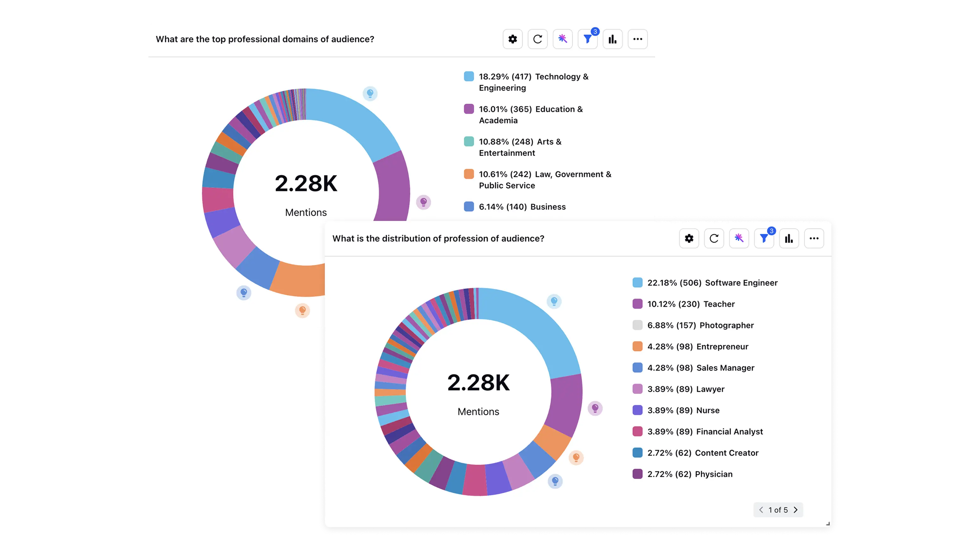Click insight bulb near Software Engineer slice
Image resolution: width=980 pixels, height=549 pixels.
click(x=554, y=301)
